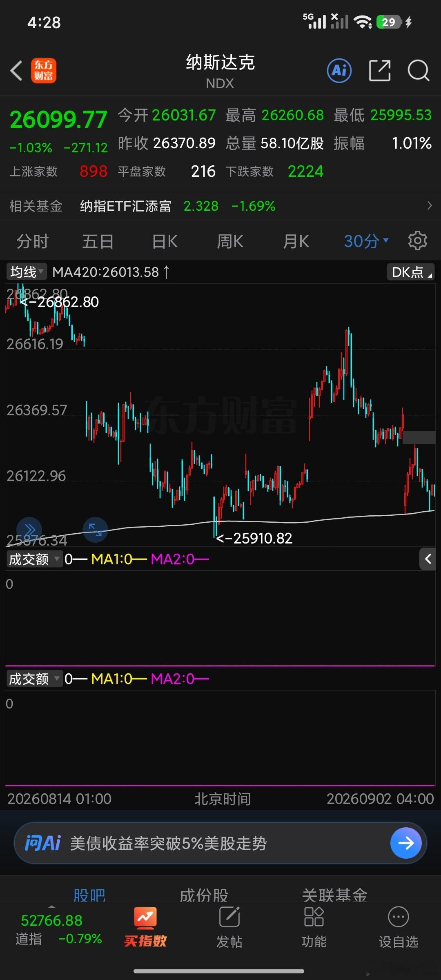Open the second 成交额 indicator dropdown
441x980 pixels.
34,679
